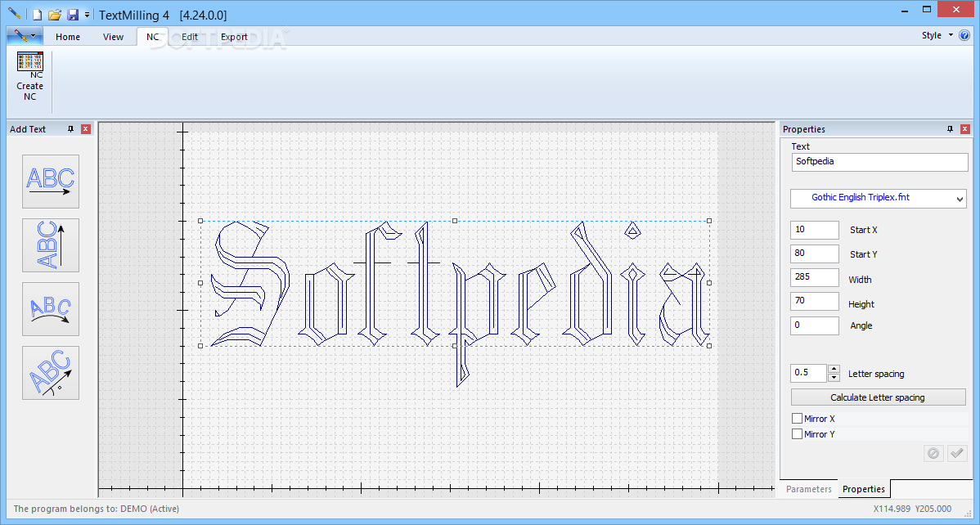Screen dimensions: 980x525
Task: Click the top-right selection handle
Action: (708, 221)
